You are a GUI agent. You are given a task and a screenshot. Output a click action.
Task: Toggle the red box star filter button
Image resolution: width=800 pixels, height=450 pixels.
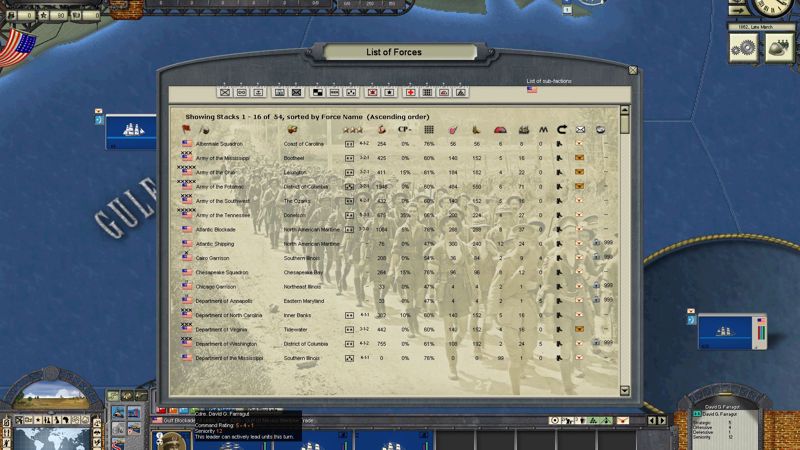click(372, 92)
